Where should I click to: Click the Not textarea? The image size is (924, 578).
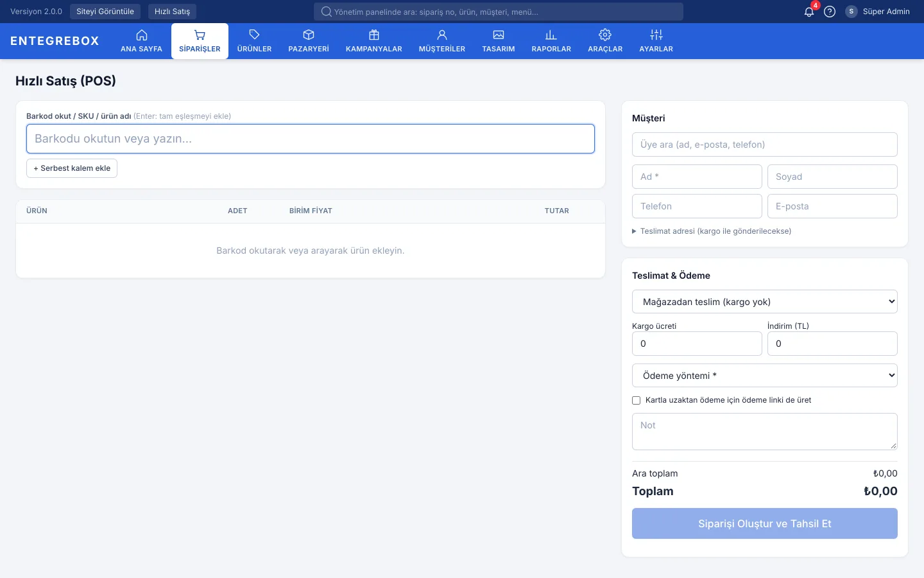(x=765, y=432)
